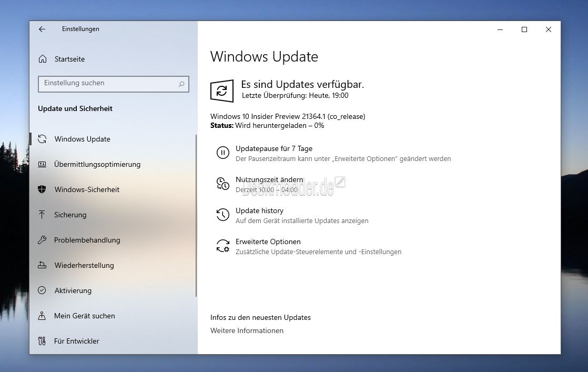Image resolution: width=588 pixels, height=372 pixels.
Task: Click the Startseite home icon
Action: (x=43, y=59)
